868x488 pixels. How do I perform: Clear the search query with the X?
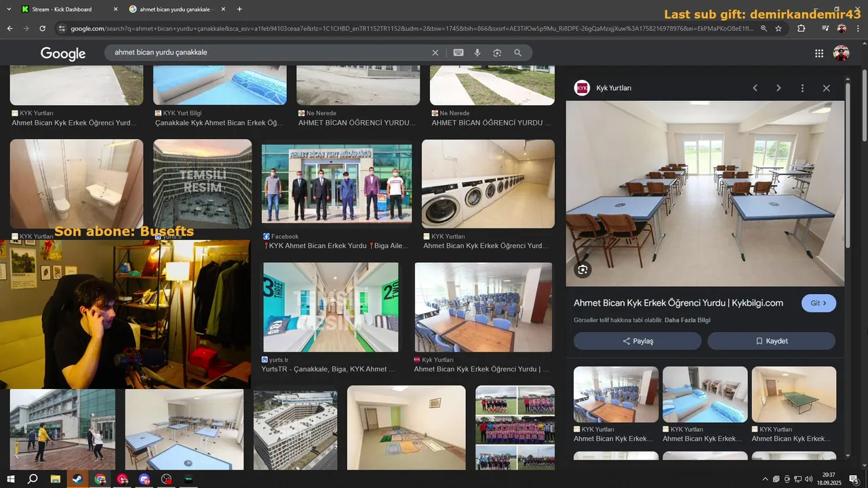[x=435, y=53]
